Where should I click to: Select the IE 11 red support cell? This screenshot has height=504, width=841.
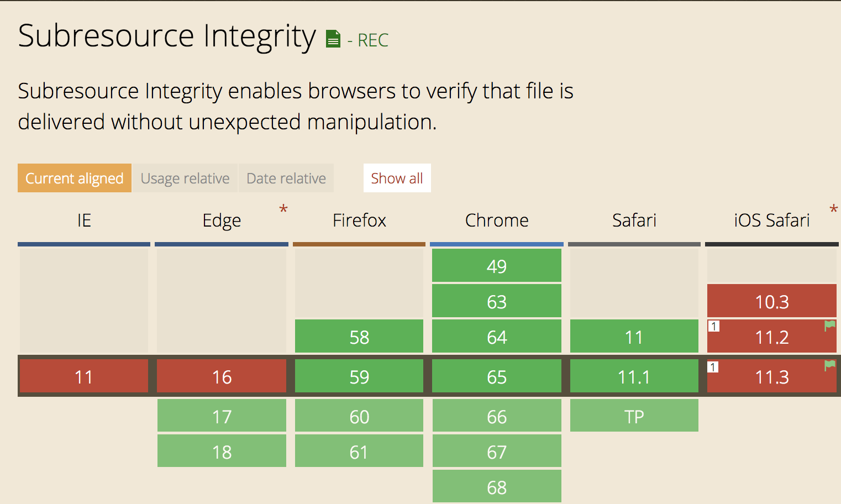pos(84,376)
